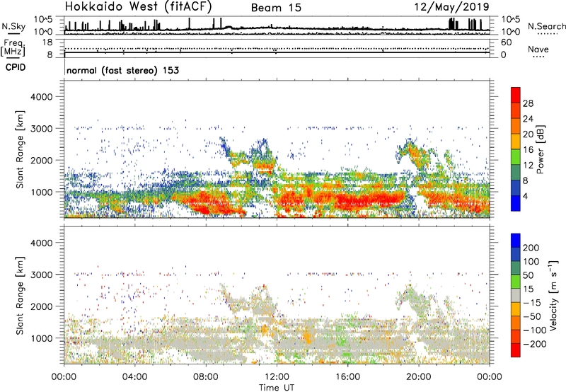Image resolution: width=566 pixels, height=392 pixels.
Task: Click the "Nave" legend label
Action: pos(538,49)
